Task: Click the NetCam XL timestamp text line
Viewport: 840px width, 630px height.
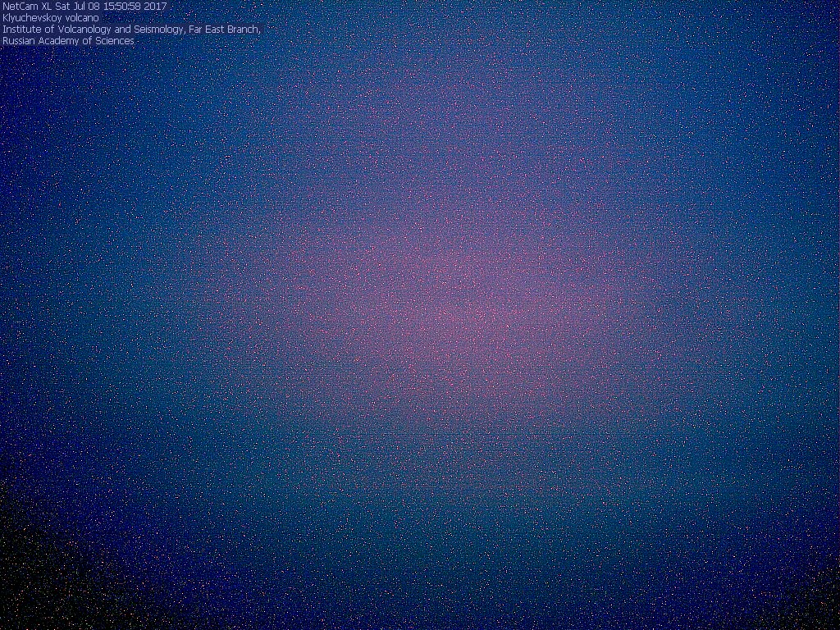Action: tap(84, 7)
